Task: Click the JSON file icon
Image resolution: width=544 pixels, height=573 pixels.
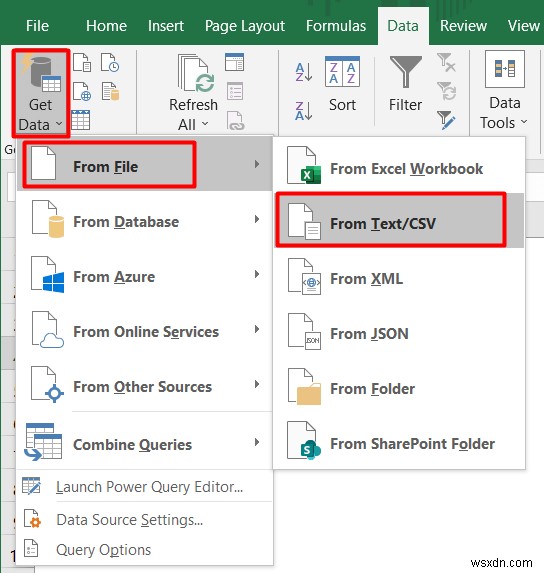Action: (x=304, y=331)
